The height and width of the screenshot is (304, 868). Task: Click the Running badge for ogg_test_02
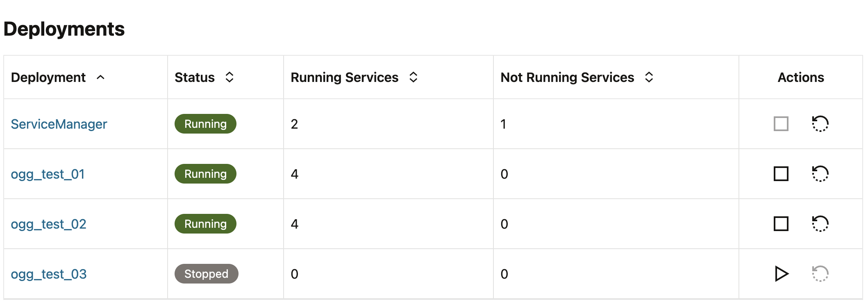[x=205, y=224]
